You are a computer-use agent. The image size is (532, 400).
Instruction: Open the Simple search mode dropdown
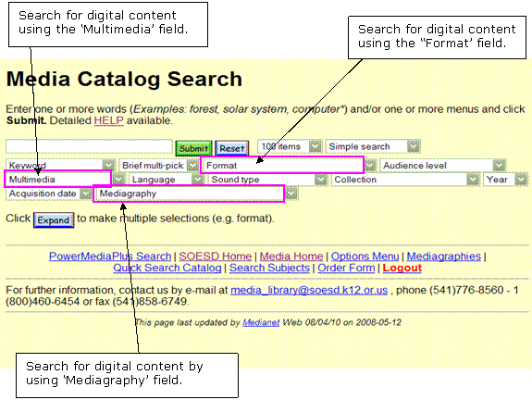(x=373, y=146)
